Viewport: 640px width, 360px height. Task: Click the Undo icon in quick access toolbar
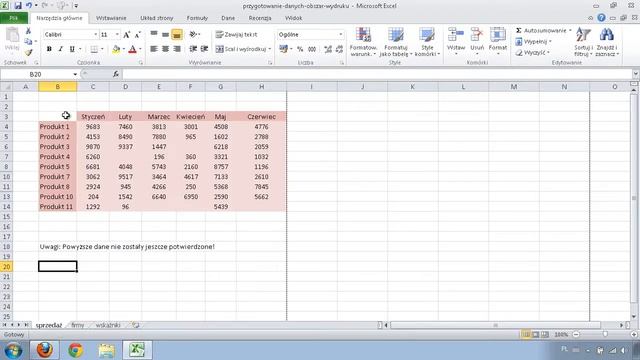(x=29, y=6)
